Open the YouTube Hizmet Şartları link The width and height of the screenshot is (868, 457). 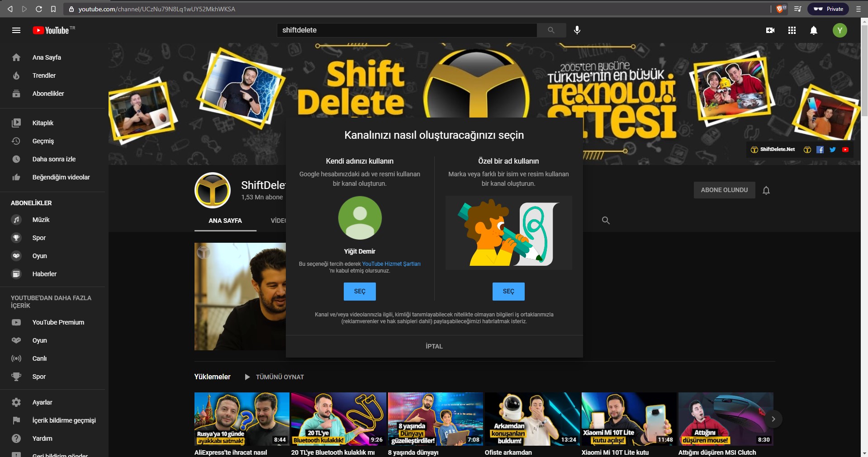click(391, 264)
